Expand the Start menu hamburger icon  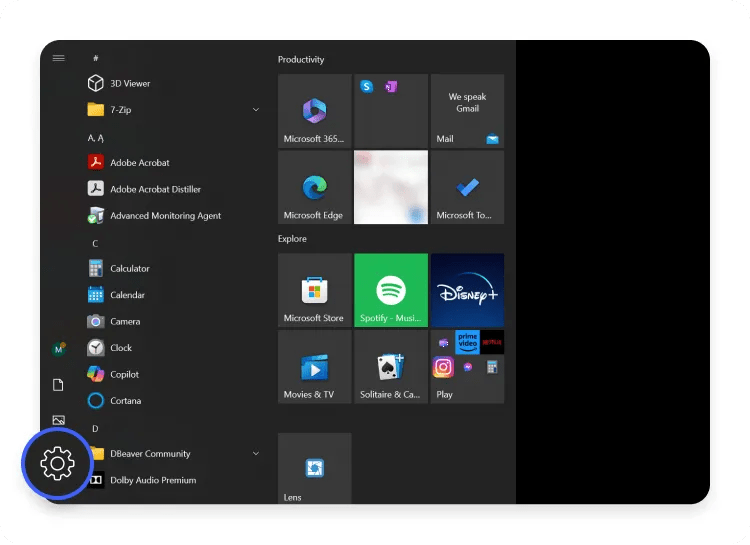pos(58,58)
